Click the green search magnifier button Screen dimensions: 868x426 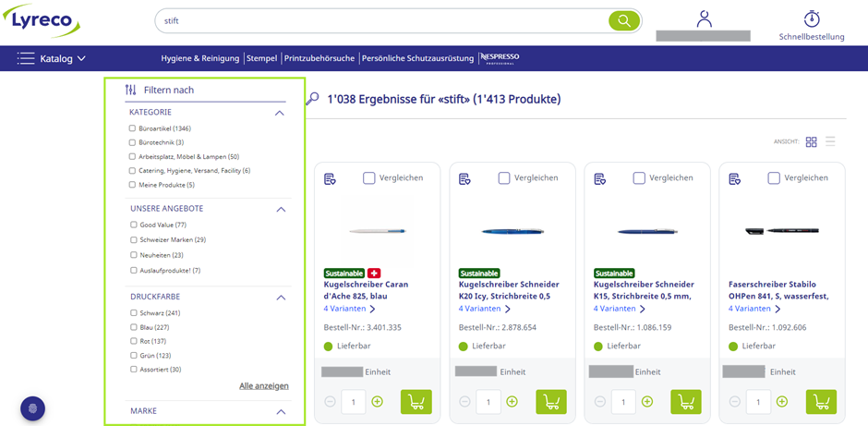click(x=624, y=21)
